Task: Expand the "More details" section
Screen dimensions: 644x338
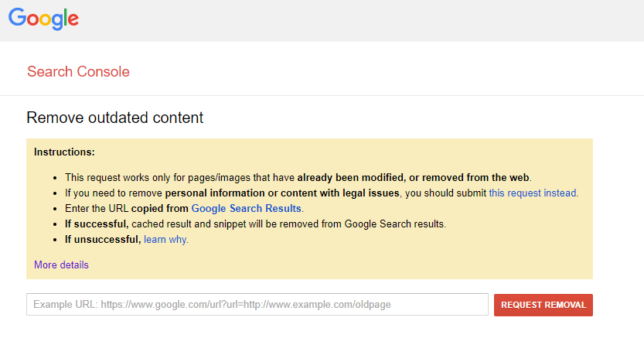Action: (x=61, y=265)
